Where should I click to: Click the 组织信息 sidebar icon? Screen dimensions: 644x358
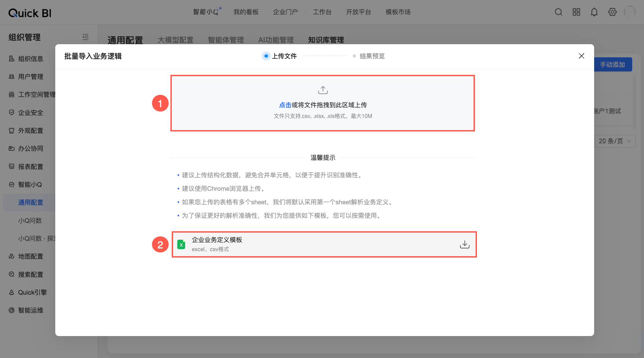[11, 59]
